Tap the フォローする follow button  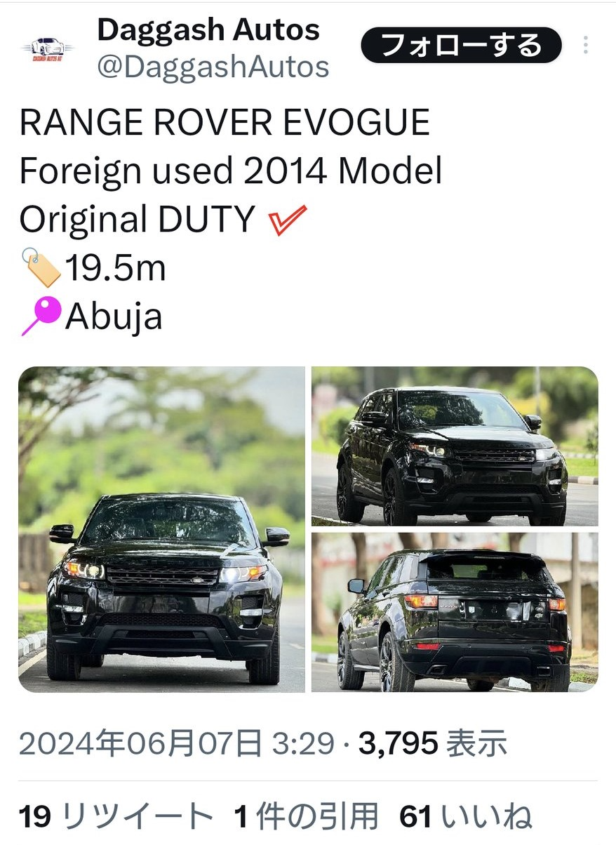(461, 46)
